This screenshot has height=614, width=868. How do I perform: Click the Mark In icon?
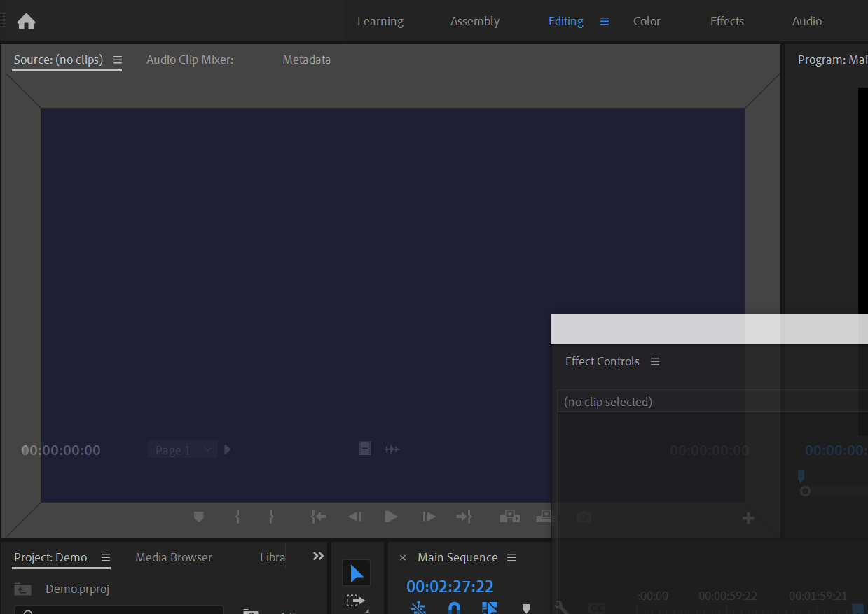click(x=237, y=516)
